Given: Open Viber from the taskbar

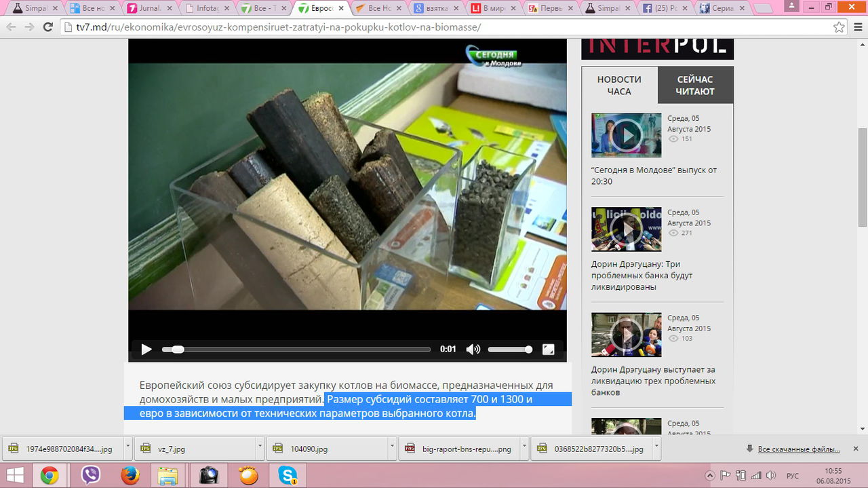Looking at the screenshot, I should pyautogui.click(x=90, y=475).
